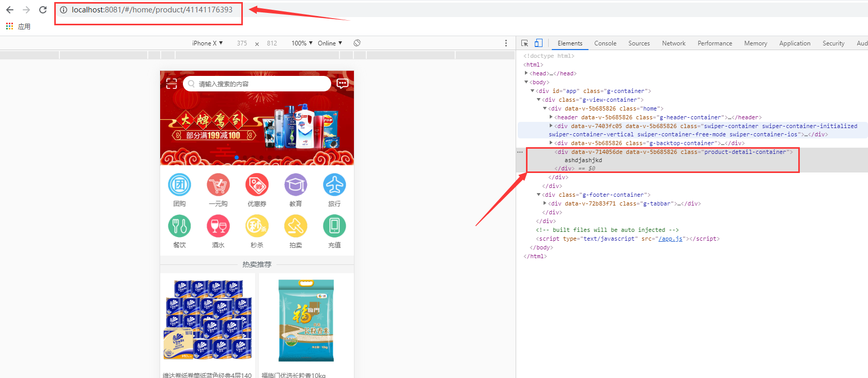Click the 应用 bookmarks label
Screen dimensions: 868x378
point(24,26)
